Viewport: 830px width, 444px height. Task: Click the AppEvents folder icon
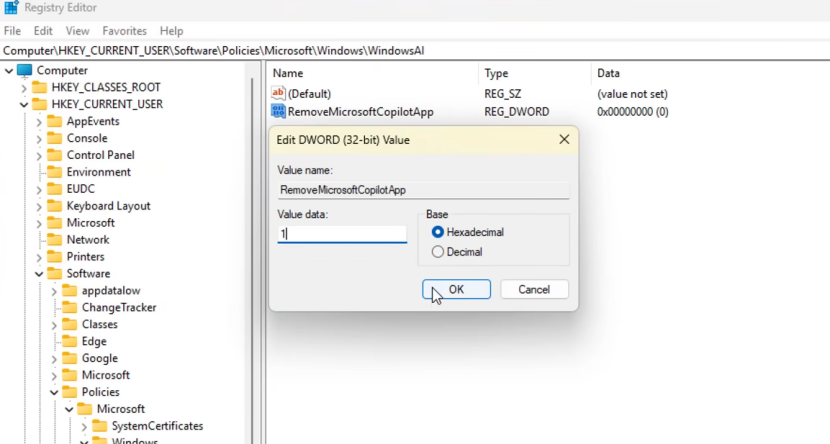tap(54, 121)
